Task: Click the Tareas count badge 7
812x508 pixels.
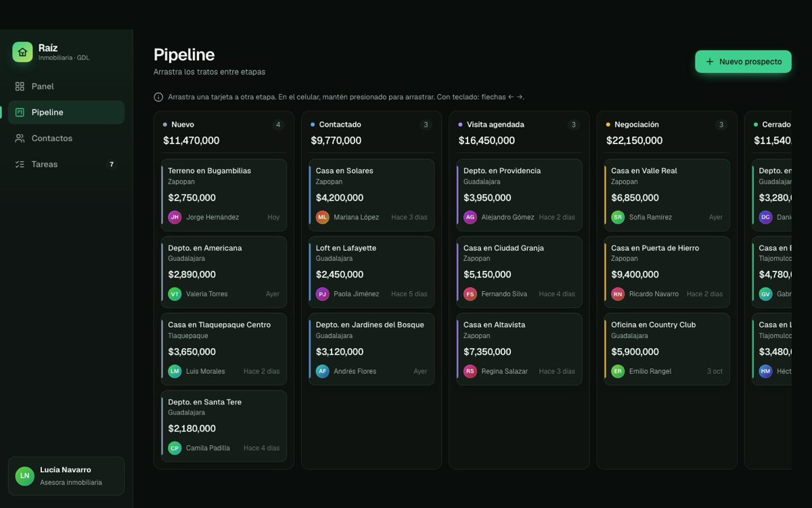Action: pyautogui.click(x=112, y=165)
